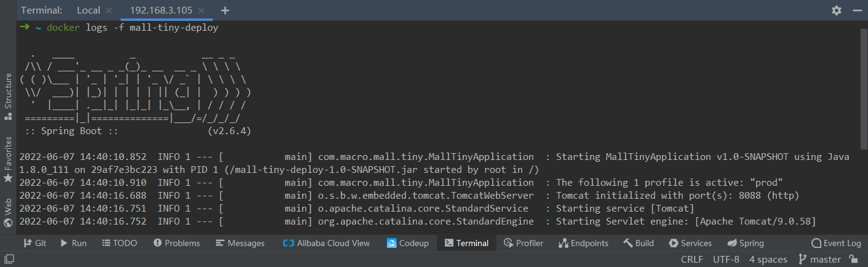Change line separator CRLF
This screenshot has width=868, height=267.
point(692,260)
